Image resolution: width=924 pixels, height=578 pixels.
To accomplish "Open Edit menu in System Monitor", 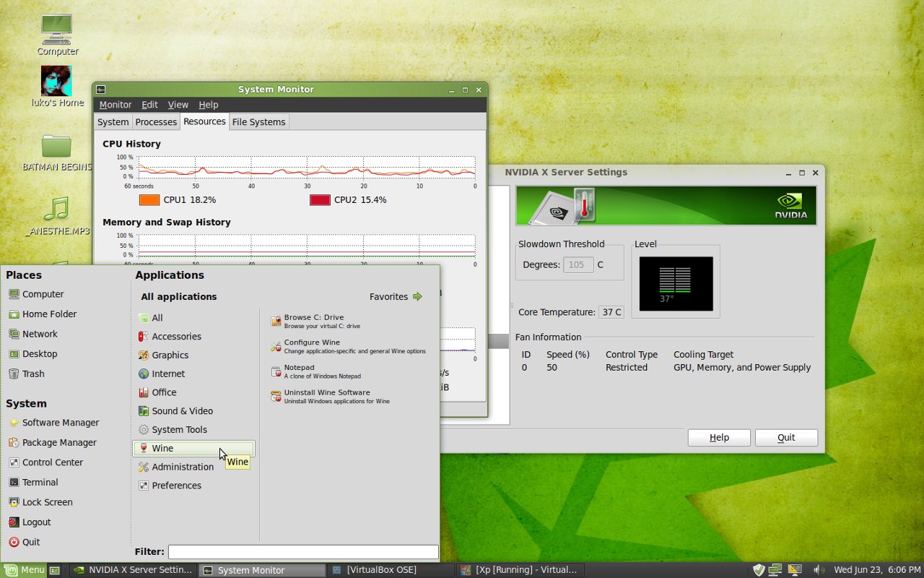I will pyautogui.click(x=149, y=105).
